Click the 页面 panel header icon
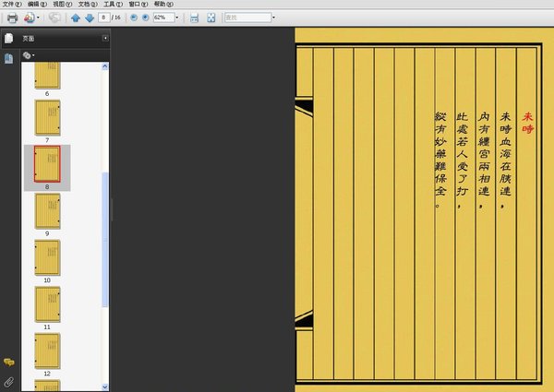The image size is (554, 392). point(9,38)
